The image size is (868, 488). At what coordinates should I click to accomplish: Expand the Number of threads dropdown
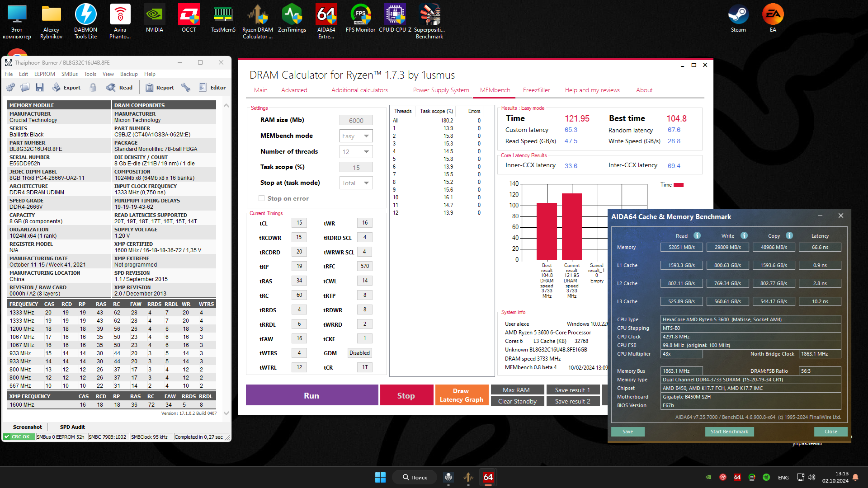click(x=356, y=152)
